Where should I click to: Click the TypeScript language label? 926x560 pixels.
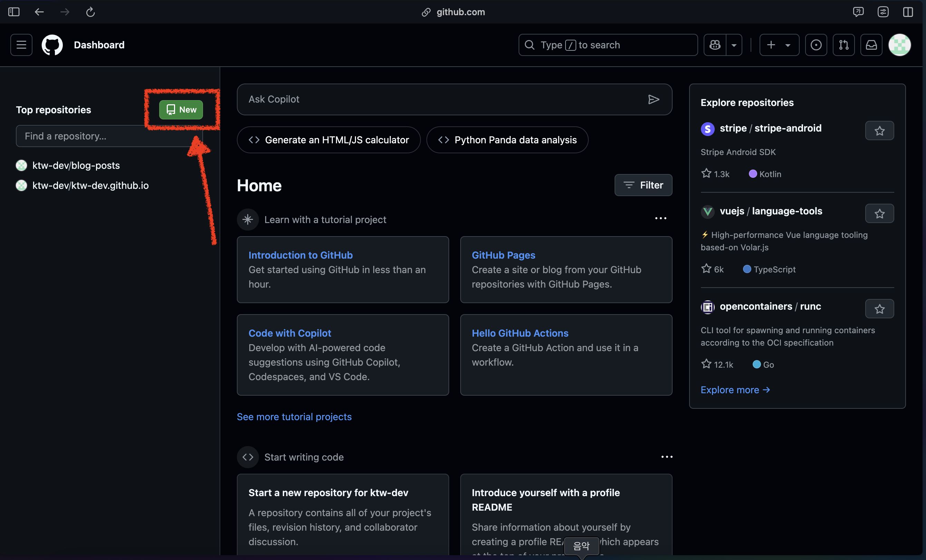coord(769,269)
